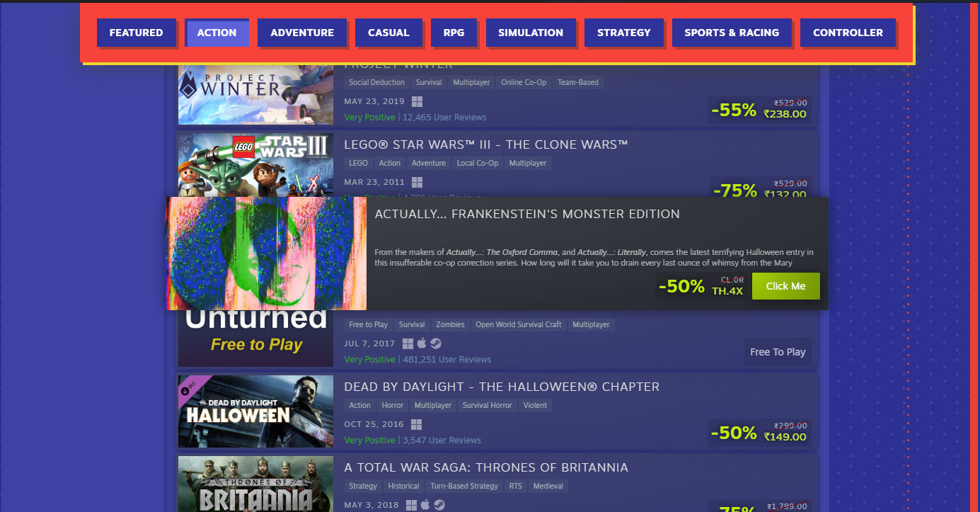Click the Windows icon on Project Winter row
This screenshot has height=512, width=980.
coord(417,101)
